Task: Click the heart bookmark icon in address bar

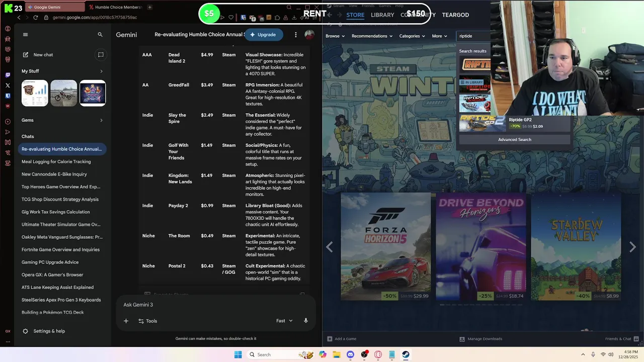Action: tap(231, 18)
